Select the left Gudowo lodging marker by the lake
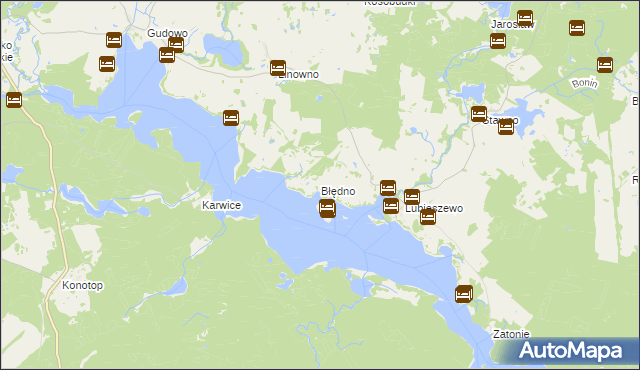Screen dimensions: 640x370 pos(167,55)
